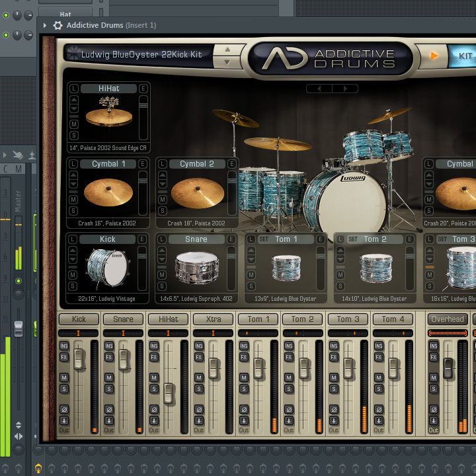Click SET button on Tom 2
Viewport: 476px width, 476px height.
coord(353,239)
